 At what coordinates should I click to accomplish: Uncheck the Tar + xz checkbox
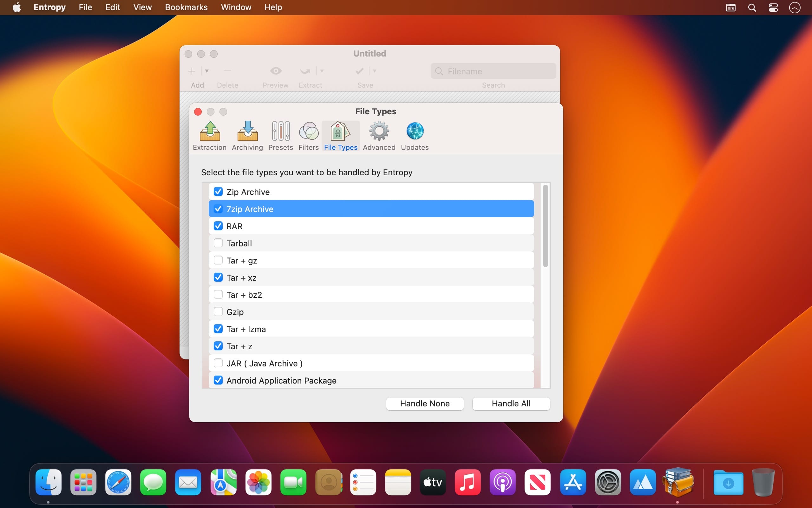tap(218, 277)
